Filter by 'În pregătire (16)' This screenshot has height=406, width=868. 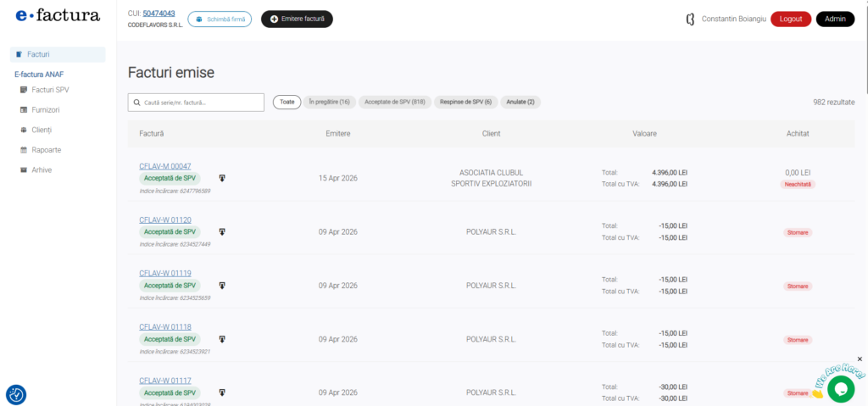pyautogui.click(x=329, y=102)
